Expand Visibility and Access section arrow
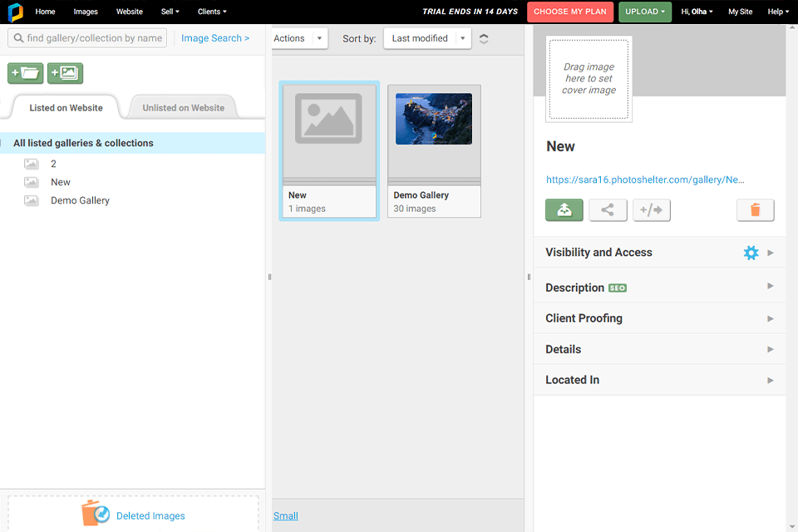 [770, 253]
